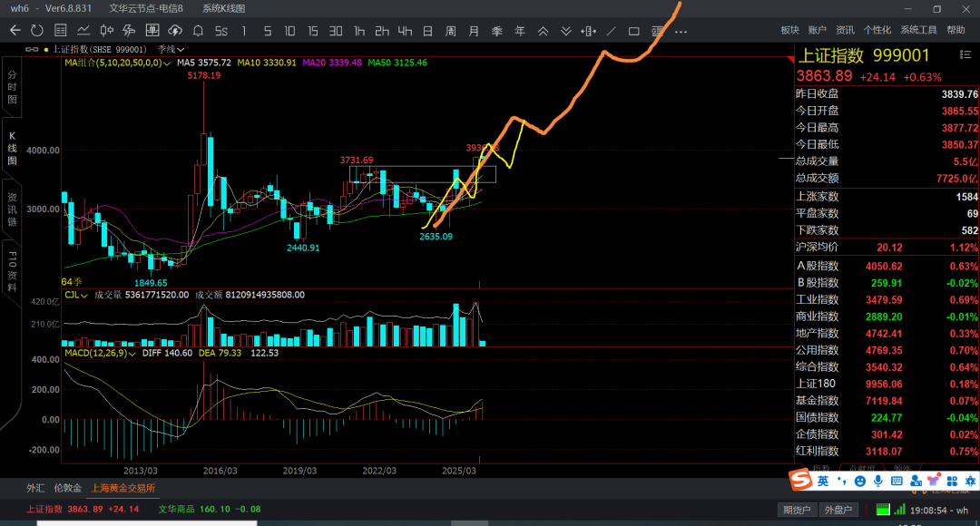
Task: Switch to the 伦敦金 bottom tab
Action: 67,488
